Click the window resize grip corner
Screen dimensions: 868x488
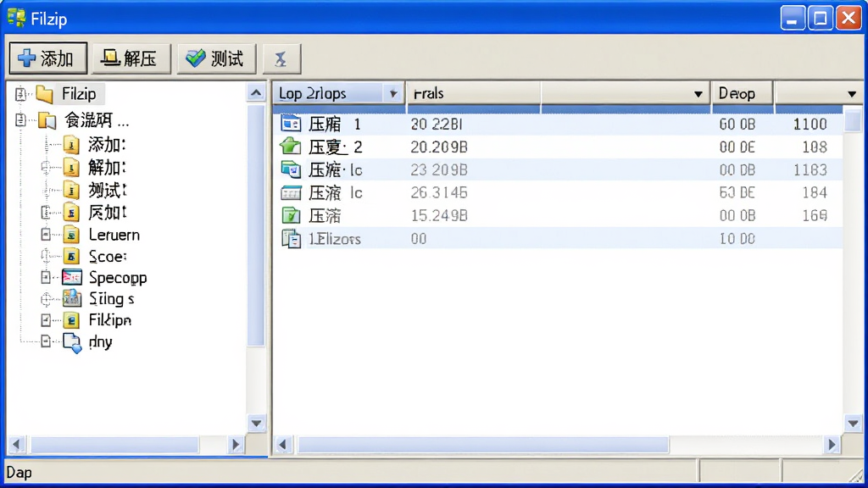coord(855,475)
